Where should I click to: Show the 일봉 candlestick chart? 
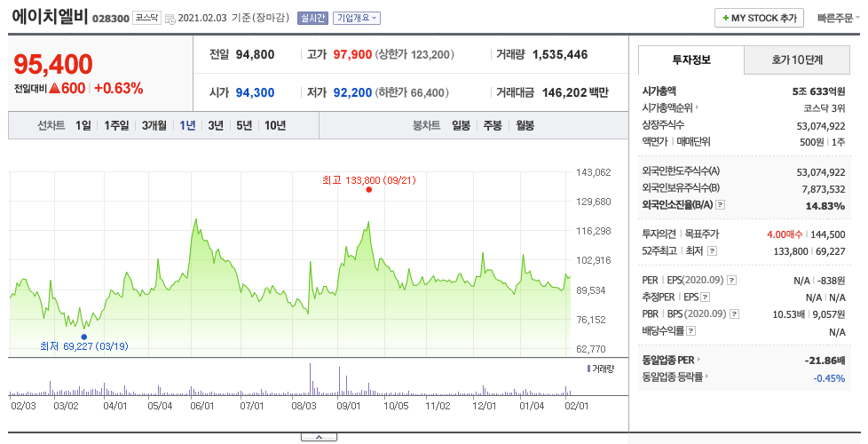[461, 126]
